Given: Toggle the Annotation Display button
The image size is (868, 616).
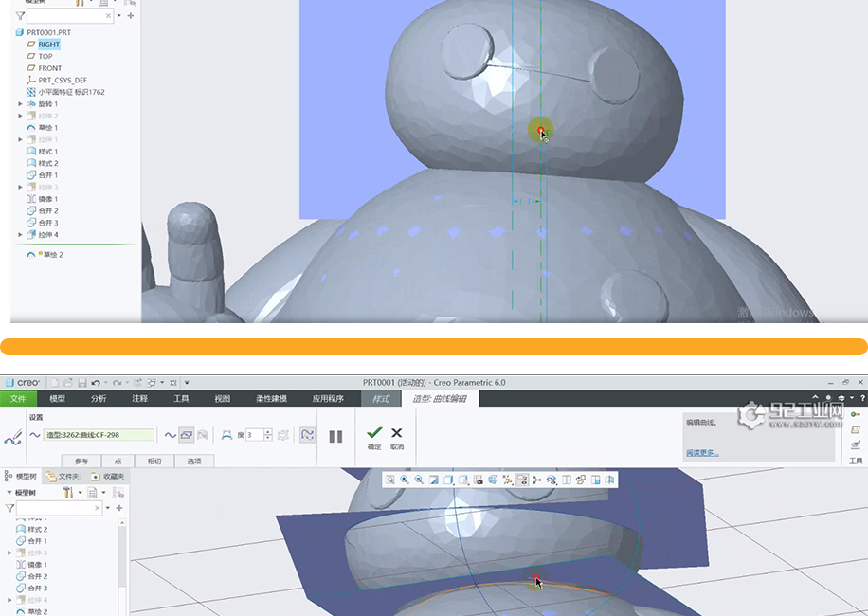Looking at the screenshot, I should (522, 480).
